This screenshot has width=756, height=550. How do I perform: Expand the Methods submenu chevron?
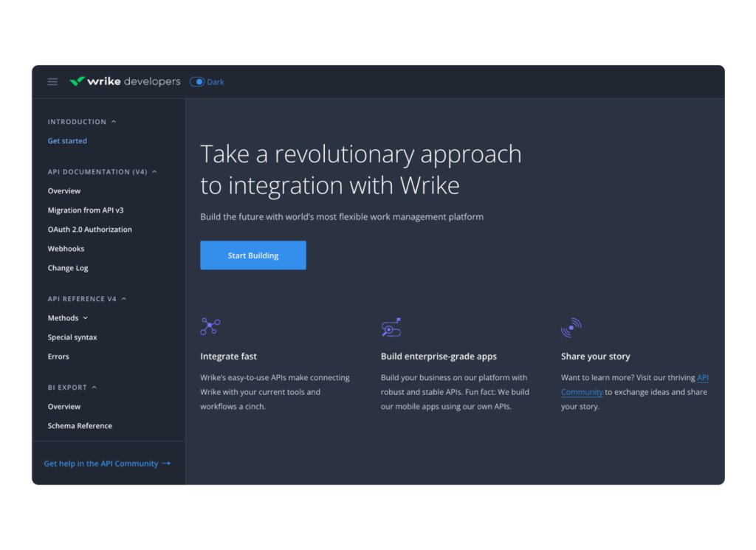pos(86,318)
